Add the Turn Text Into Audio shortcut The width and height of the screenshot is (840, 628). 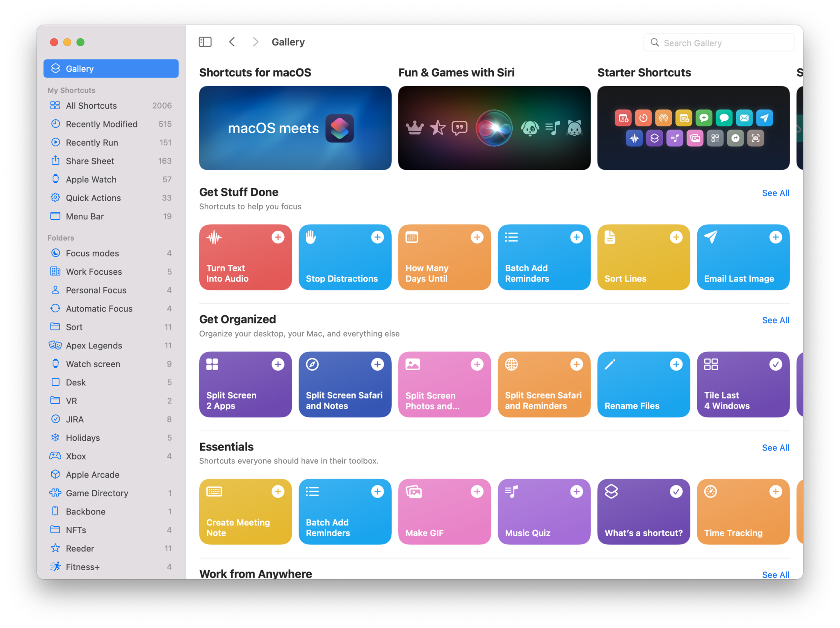pos(278,237)
